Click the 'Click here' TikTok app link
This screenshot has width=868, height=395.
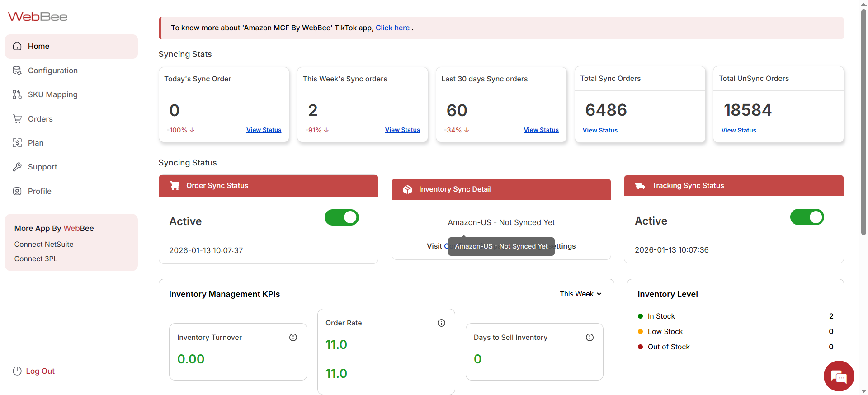click(x=393, y=28)
